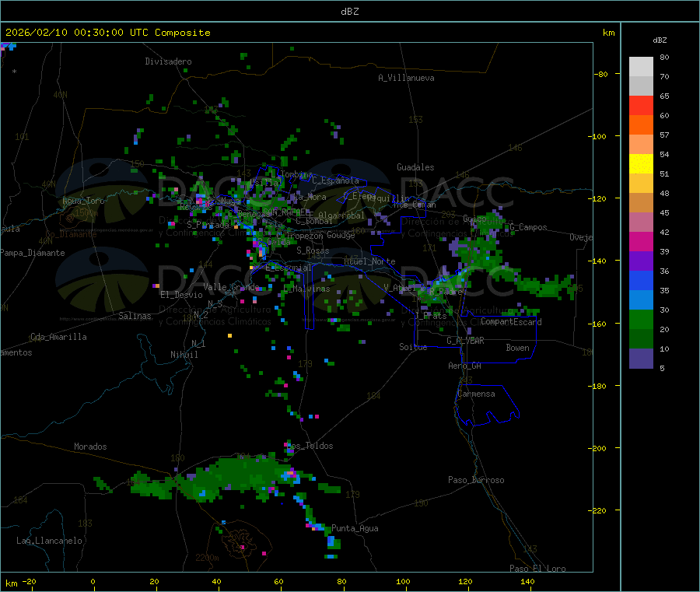
Task: Click the 'Salinas' place label
Action: (x=135, y=316)
